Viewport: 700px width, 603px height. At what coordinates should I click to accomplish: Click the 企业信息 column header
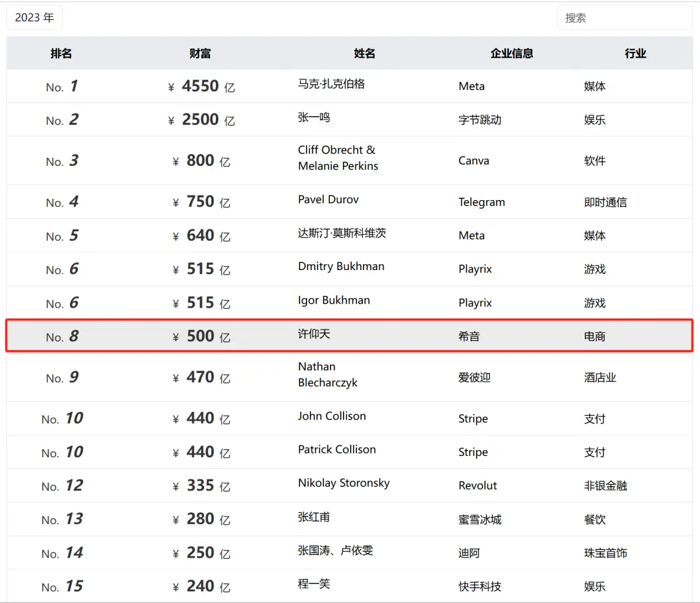click(x=512, y=53)
